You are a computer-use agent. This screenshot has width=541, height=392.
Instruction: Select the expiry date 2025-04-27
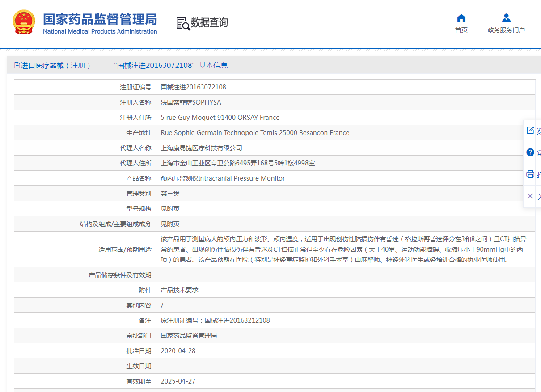click(x=178, y=381)
